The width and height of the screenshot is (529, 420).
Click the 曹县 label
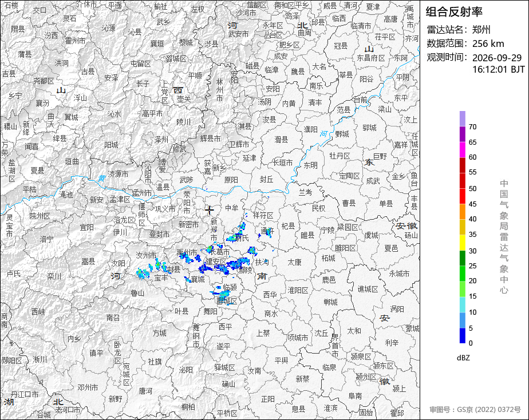point(349,203)
